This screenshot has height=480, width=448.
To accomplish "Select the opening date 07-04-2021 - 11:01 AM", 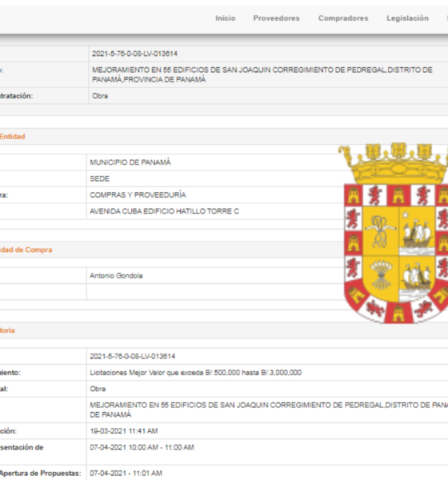I will point(126,474).
